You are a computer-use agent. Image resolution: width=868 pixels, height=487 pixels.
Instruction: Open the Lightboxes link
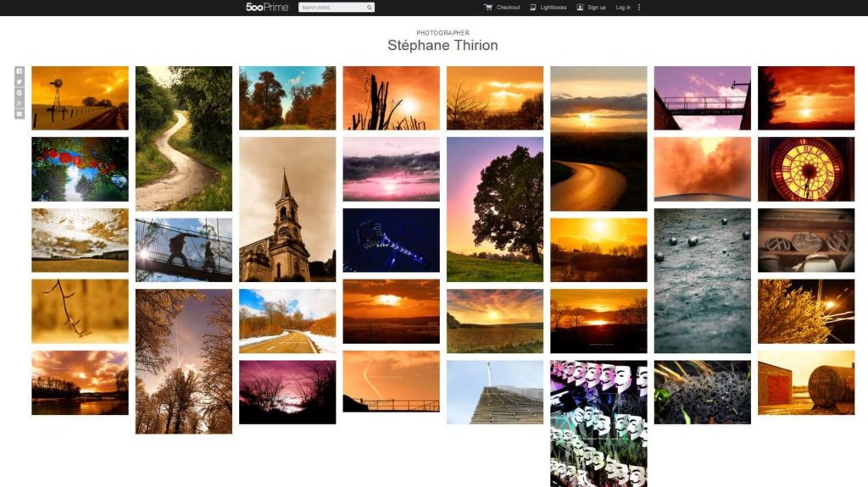click(553, 7)
